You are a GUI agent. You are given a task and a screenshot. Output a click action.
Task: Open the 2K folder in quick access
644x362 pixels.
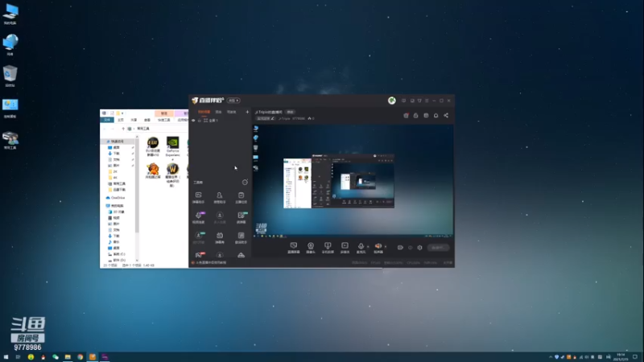[113, 171]
